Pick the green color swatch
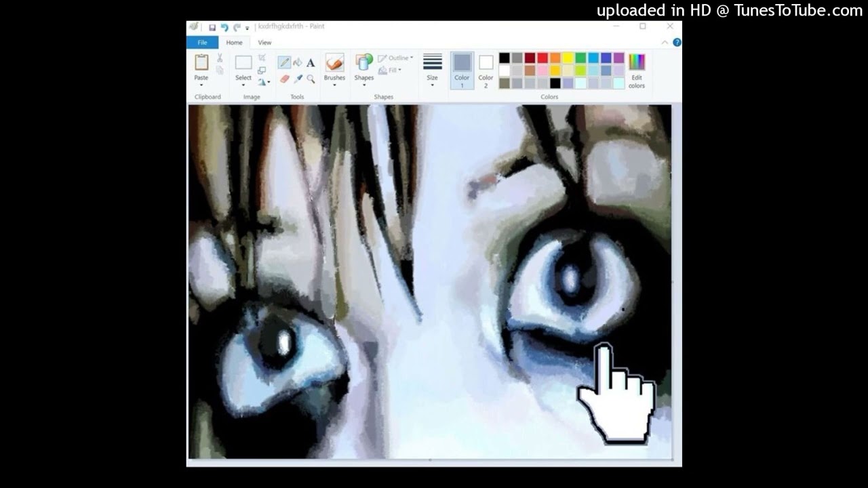Viewport: 868px width, 488px height. tap(580, 58)
